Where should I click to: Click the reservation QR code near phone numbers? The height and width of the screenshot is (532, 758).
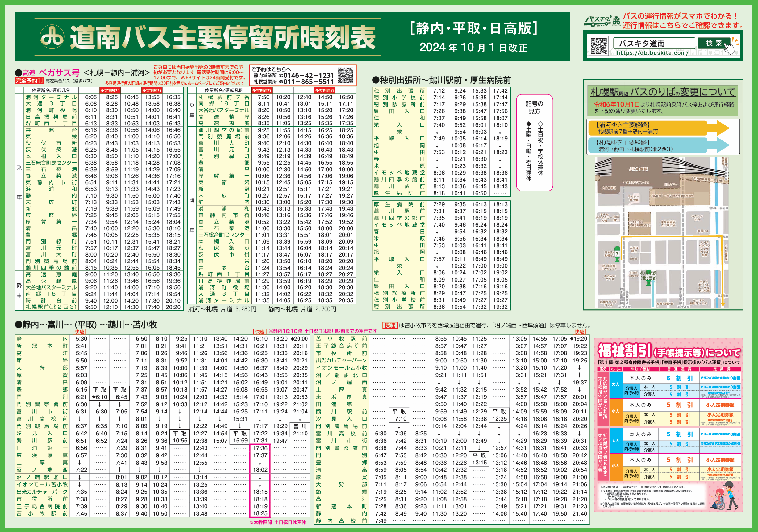click(346, 75)
